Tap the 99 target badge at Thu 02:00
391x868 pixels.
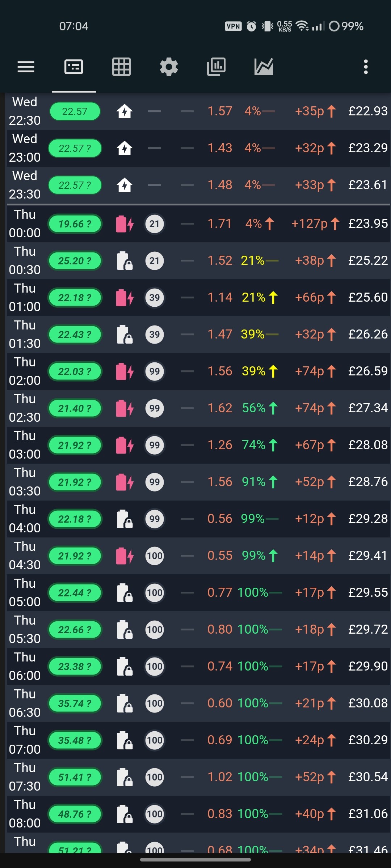(x=155, y=371)
